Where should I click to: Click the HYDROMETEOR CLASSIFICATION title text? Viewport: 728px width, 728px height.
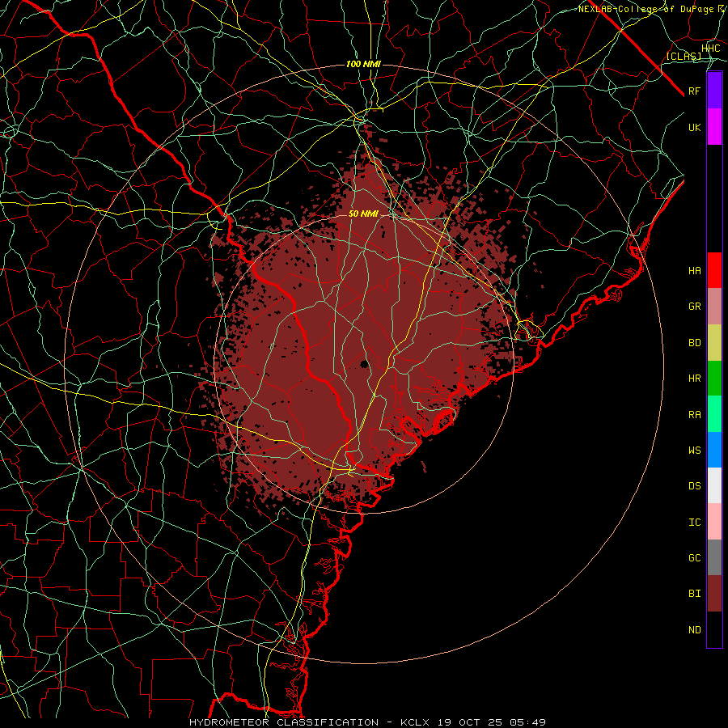284,722
